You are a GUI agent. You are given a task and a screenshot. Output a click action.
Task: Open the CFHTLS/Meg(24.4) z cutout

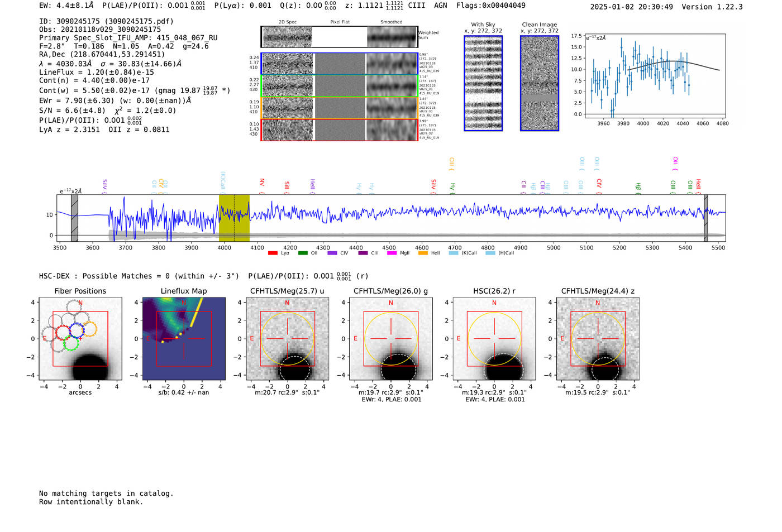tap(598, 339)
